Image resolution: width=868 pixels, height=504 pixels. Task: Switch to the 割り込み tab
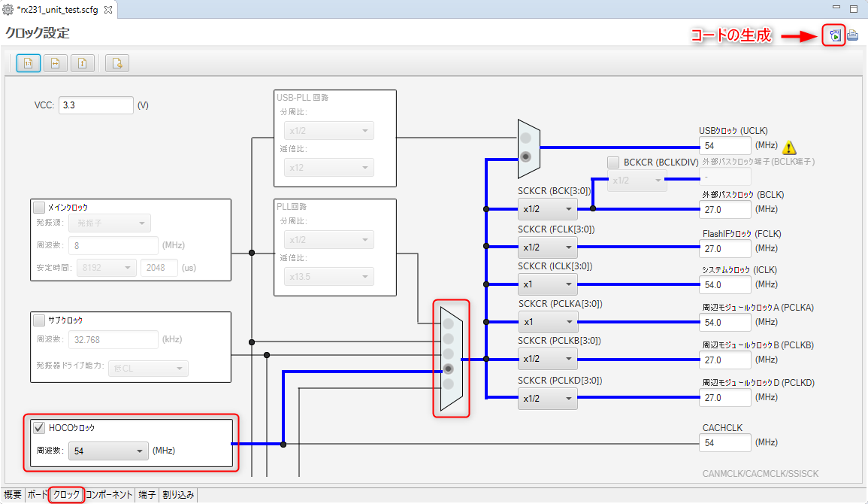[178, 494]
